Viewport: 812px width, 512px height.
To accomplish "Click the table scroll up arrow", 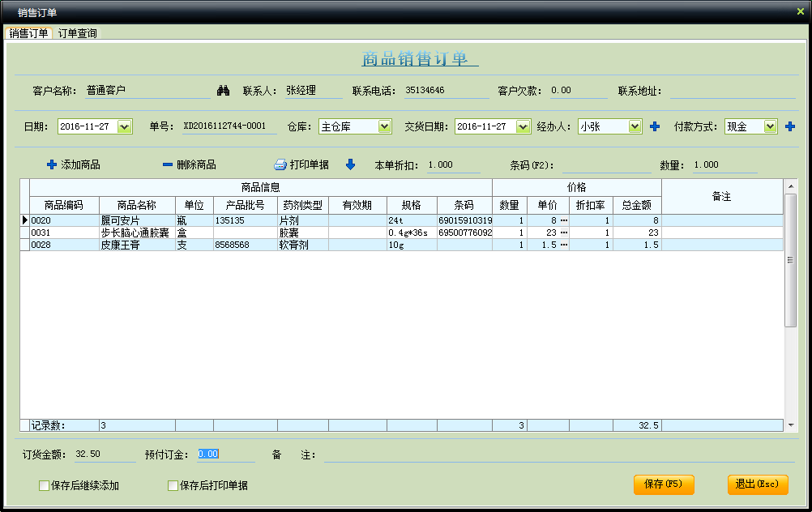I will click(790, 186).
